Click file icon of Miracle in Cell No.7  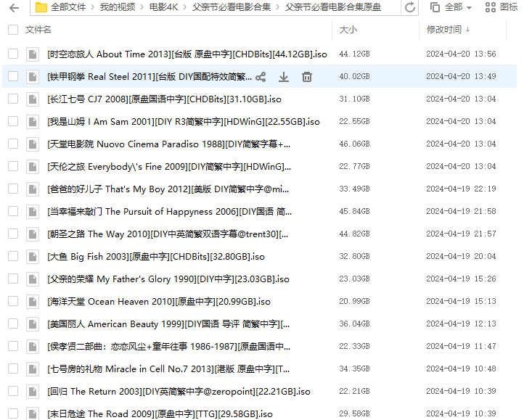coord(33,369)
